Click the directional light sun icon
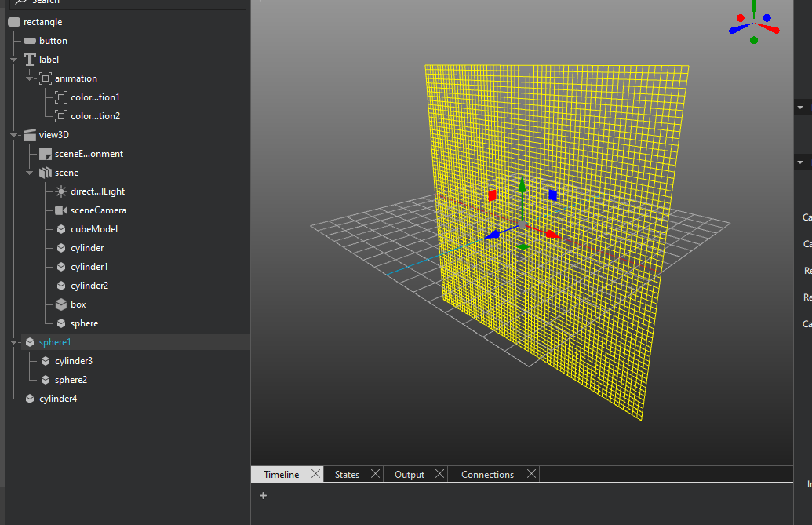 click(61, 191)
